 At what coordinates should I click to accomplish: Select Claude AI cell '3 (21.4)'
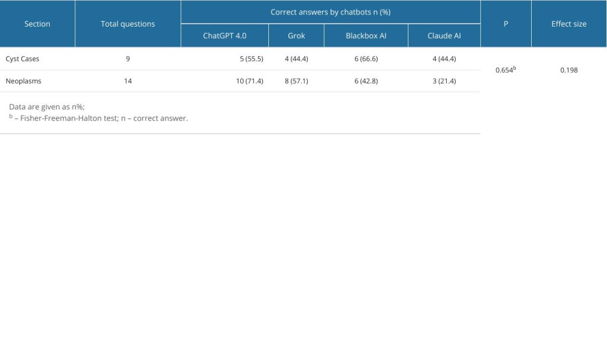coord(444,81)
